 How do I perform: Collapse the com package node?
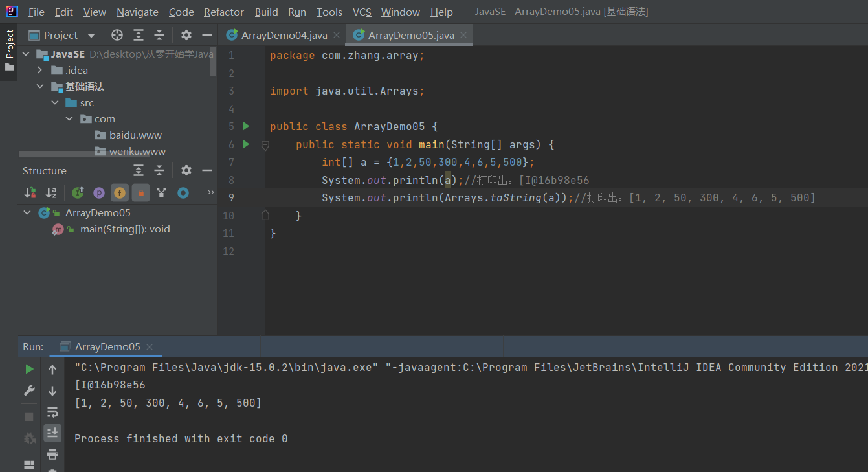pyautogui.click(x=69, y=119)
